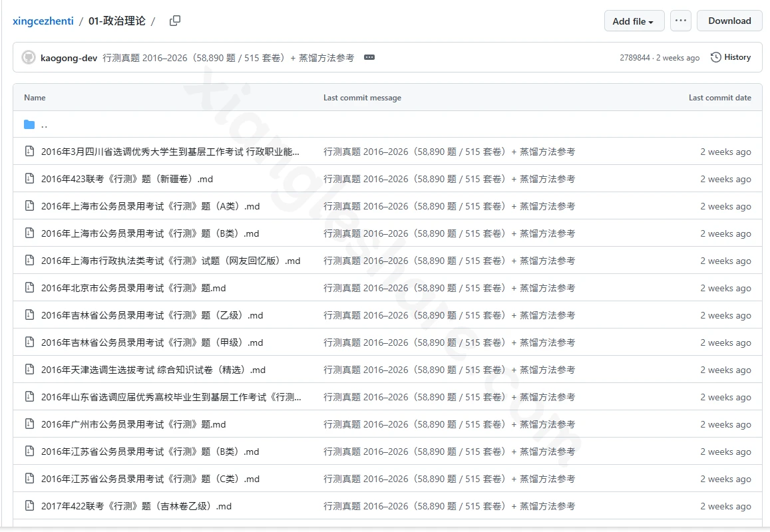The image size is (770, 532).
Task: Click commit message in 新疆卷 row
Action: click(x=449, y=179)
